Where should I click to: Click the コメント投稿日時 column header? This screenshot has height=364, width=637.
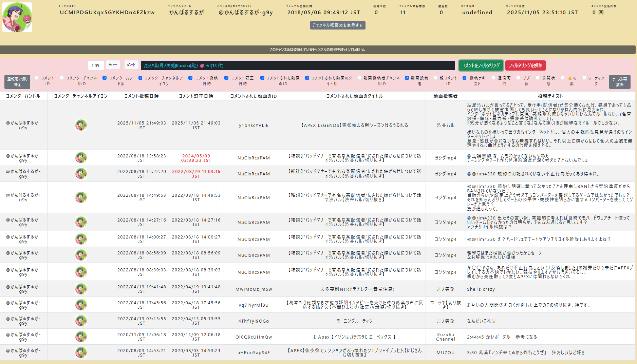click(x=142, y=96)
